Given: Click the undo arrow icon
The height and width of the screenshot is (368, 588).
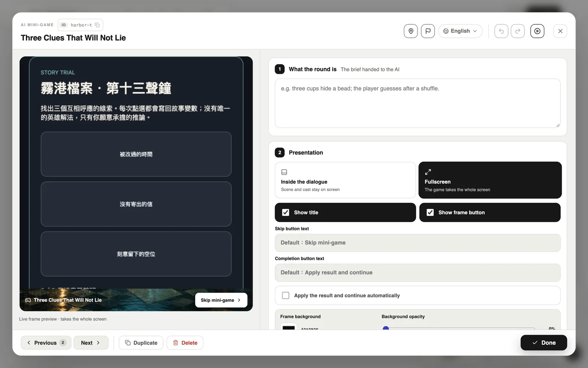Looking at the screenshot, I should click(501, 31).
